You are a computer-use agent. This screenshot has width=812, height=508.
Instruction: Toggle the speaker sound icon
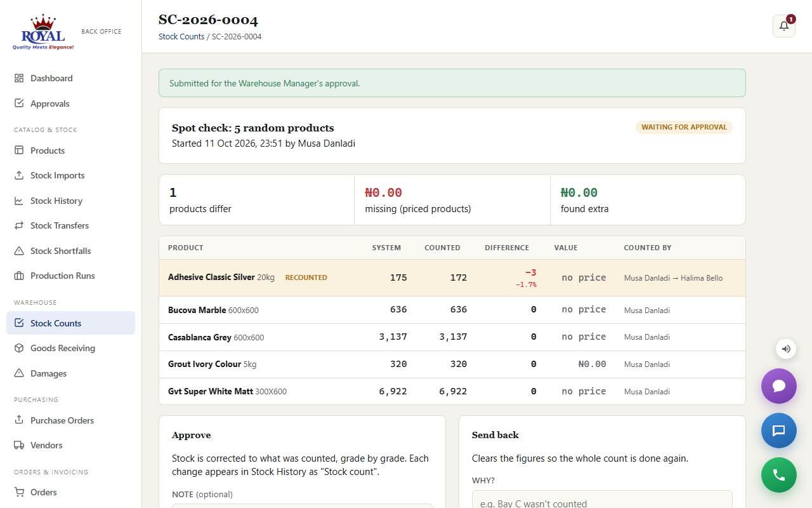pyautogui.click(x=786, y=349)
